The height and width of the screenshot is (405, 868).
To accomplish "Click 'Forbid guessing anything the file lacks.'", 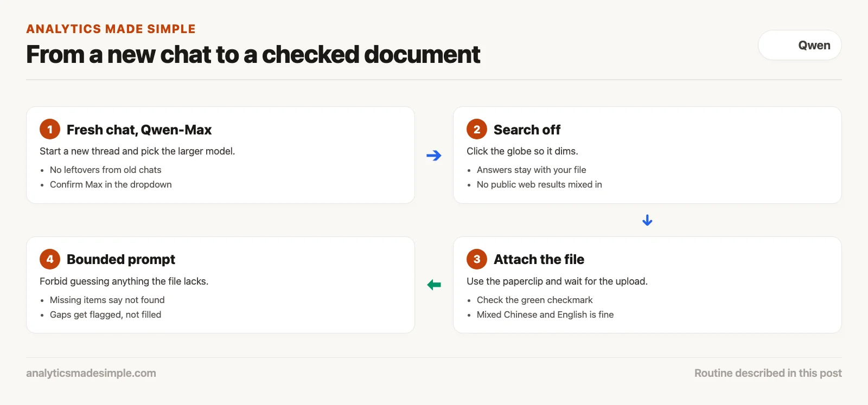I will 124,281.
